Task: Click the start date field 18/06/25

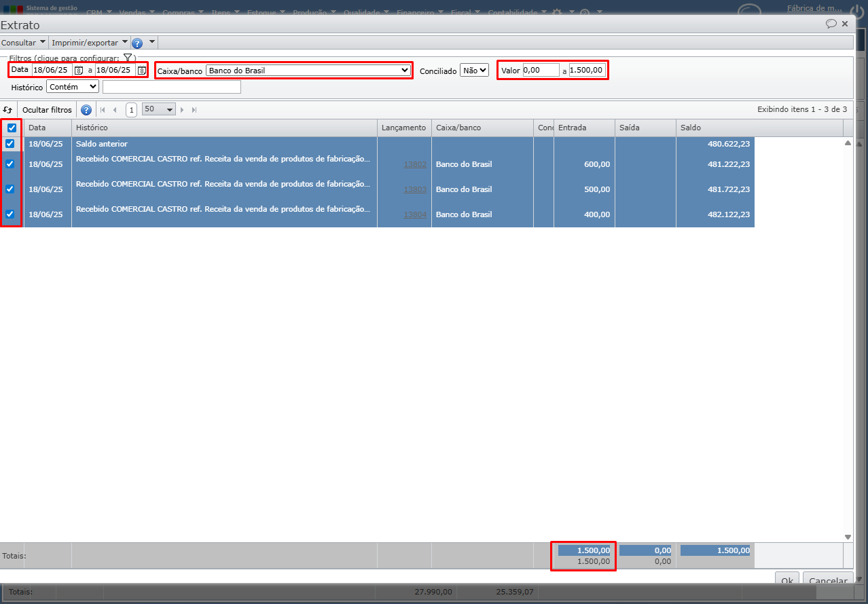Action: tap(52, 70)
